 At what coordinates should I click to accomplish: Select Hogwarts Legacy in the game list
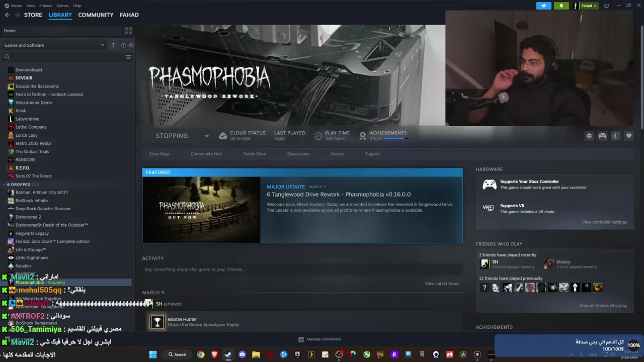pyautogui.click(x=32, y=233)
